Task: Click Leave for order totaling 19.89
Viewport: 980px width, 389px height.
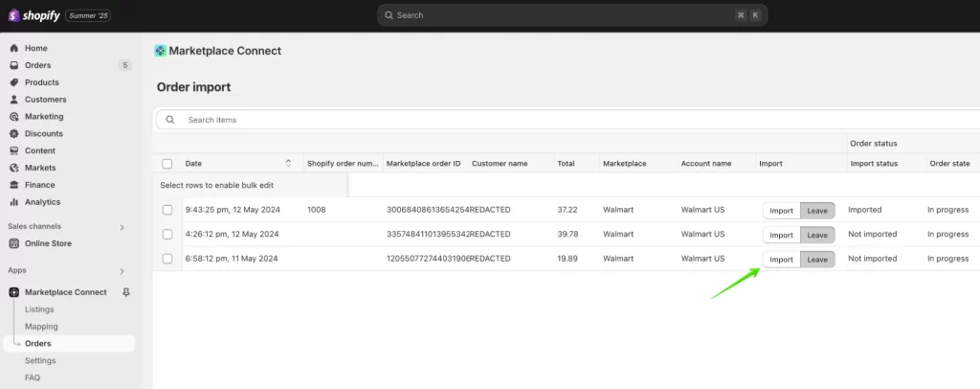Action: click(817, 260)
